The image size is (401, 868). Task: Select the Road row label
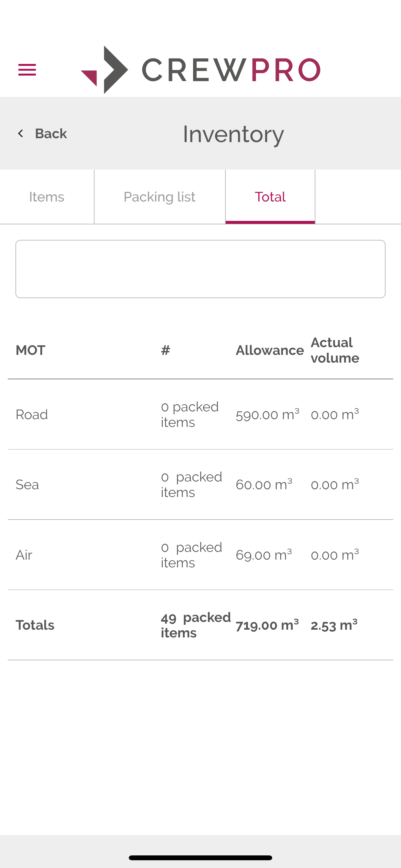click(x=32, y=414)
